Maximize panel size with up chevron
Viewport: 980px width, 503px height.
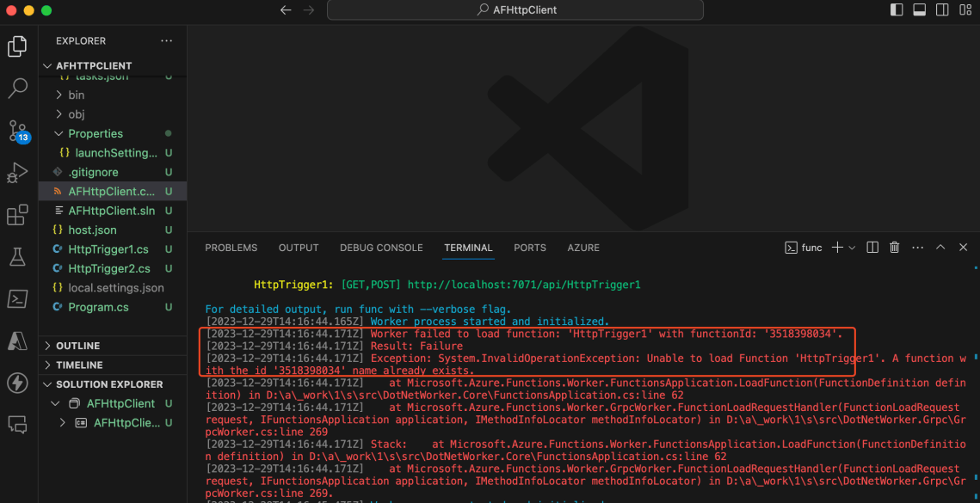pos(940,248)
